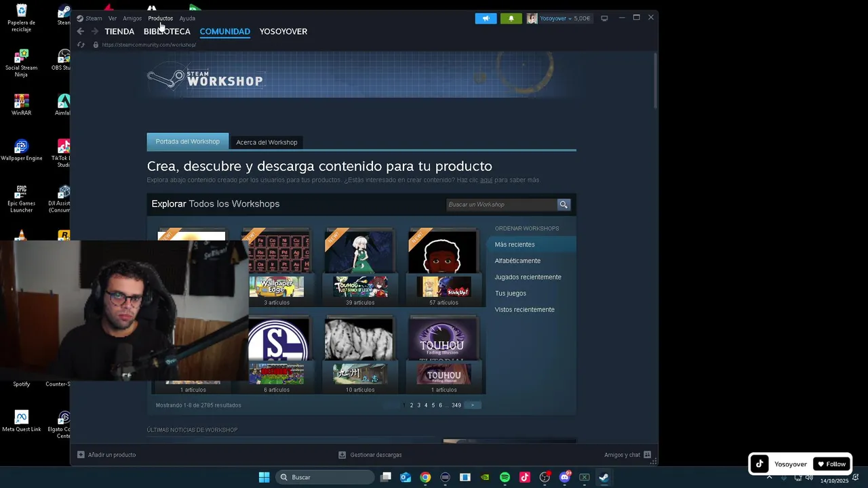
Task: Open Google Chrome from the taskbar
Action: 425,477
